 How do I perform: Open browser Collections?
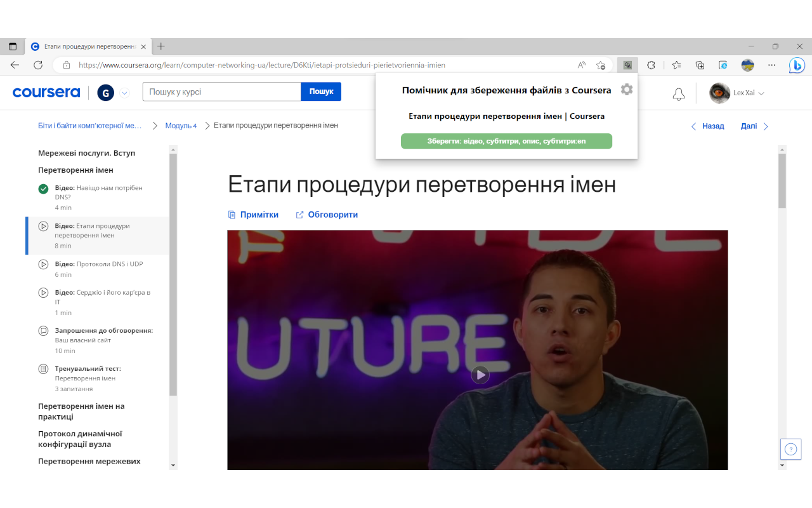(x=700, y=65)
